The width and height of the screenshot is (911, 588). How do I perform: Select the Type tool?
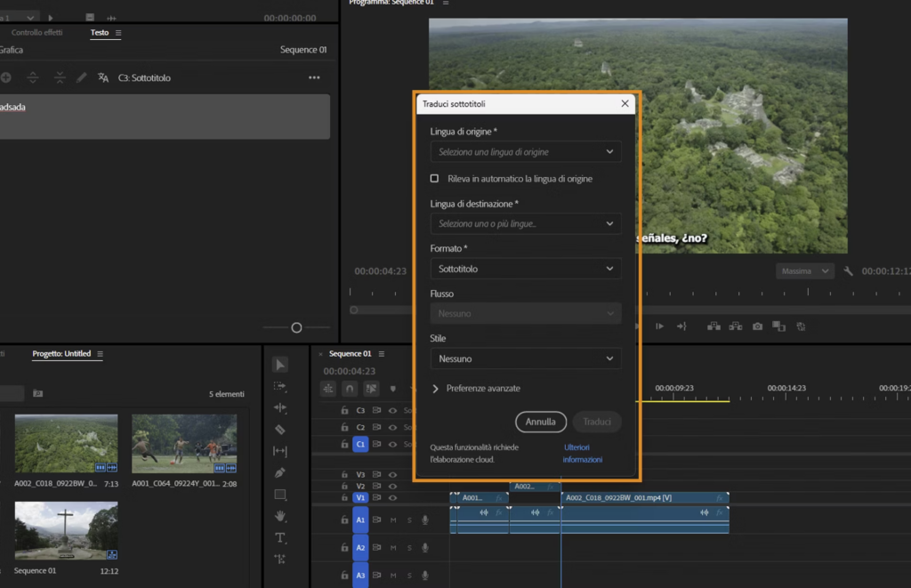[280, 537]
